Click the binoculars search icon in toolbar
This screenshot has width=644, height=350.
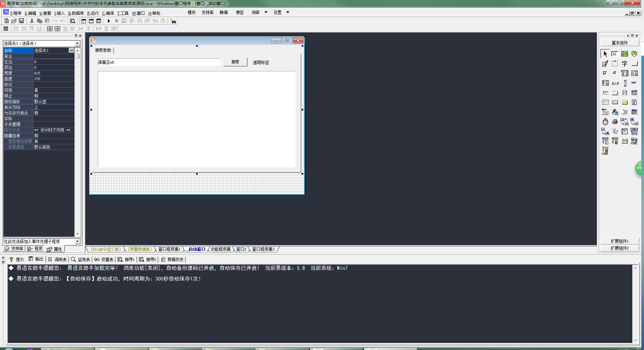[173, 21]
